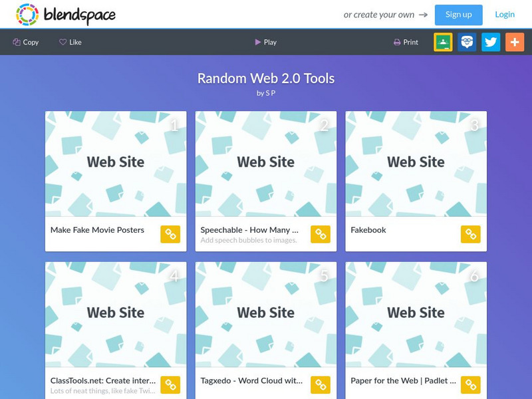
Task: Like this lesson with the heart
Action: click(70, 42)
